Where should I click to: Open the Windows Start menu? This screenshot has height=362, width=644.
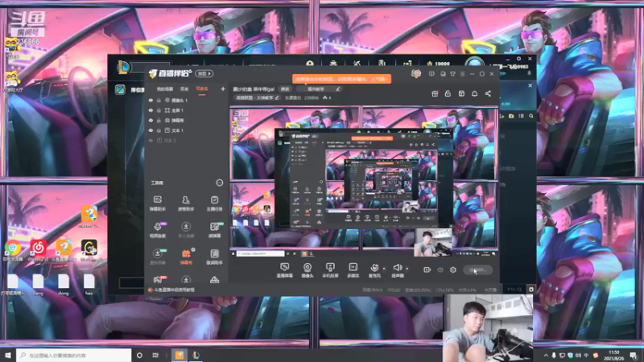[x=8, y=355]
